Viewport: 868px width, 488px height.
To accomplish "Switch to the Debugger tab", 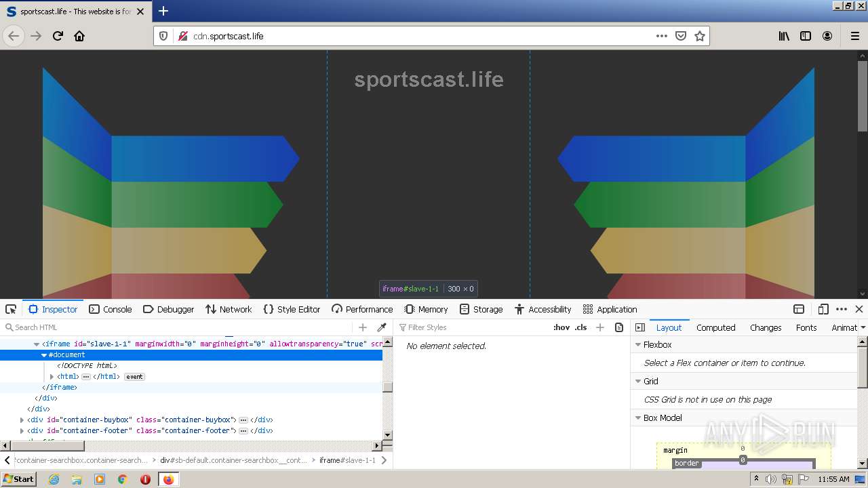I will [x=169, y=309].
